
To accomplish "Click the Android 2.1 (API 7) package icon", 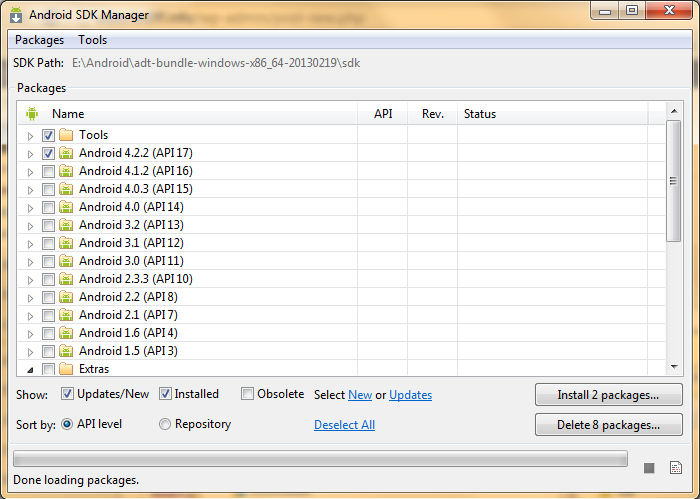I will coord(66,315).
